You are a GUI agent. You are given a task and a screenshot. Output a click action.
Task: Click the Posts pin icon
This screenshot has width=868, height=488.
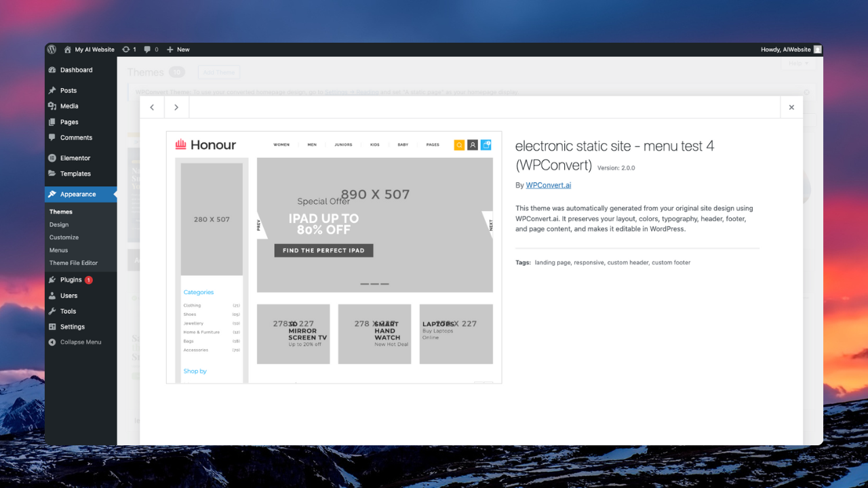tap(52, 90)
